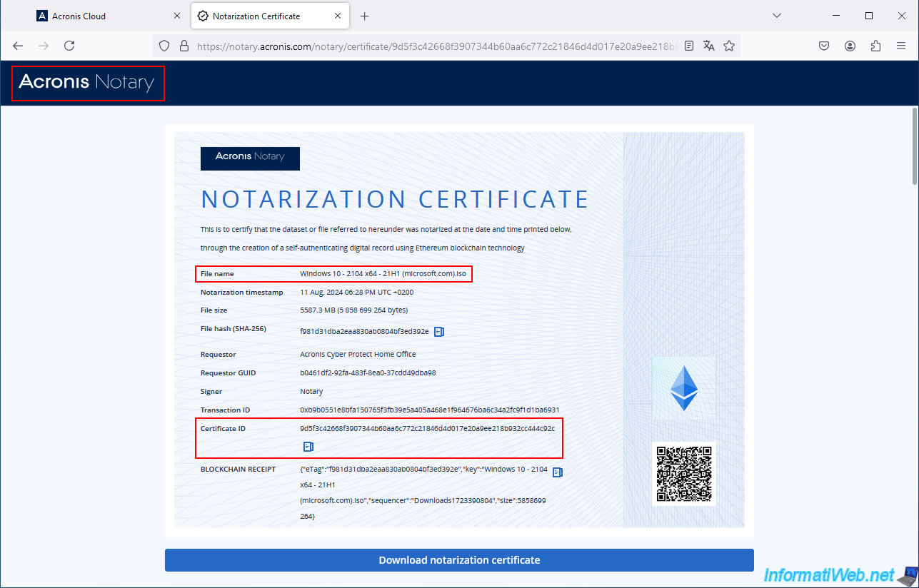
Task: Close the Notarization Certificate tab
Action: [337, 16]
